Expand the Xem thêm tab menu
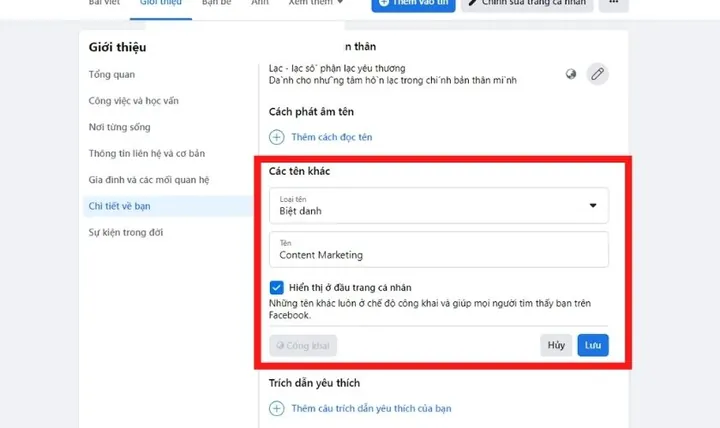The image size is (720, 428). (x=316, y=4)
